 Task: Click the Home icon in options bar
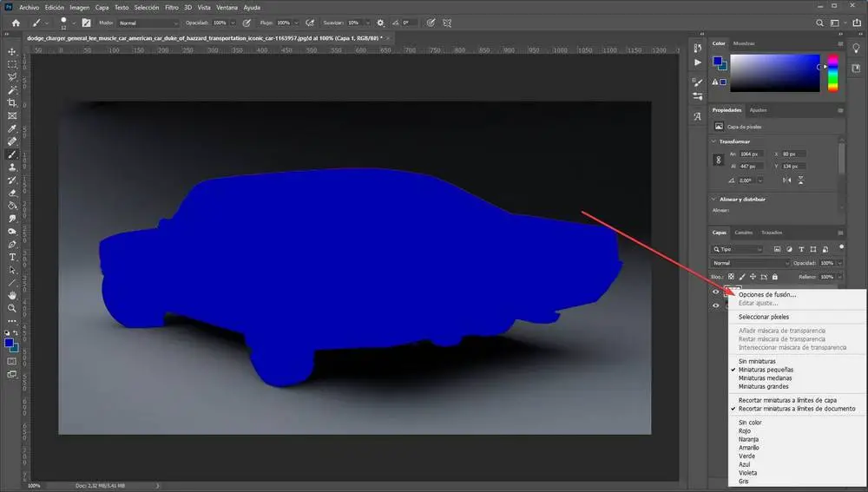coord(15,23)
